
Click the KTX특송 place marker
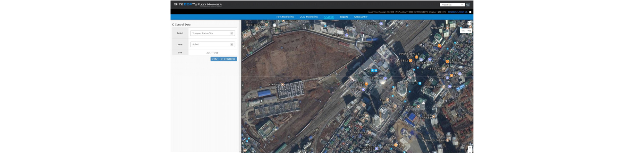point(283,84)
